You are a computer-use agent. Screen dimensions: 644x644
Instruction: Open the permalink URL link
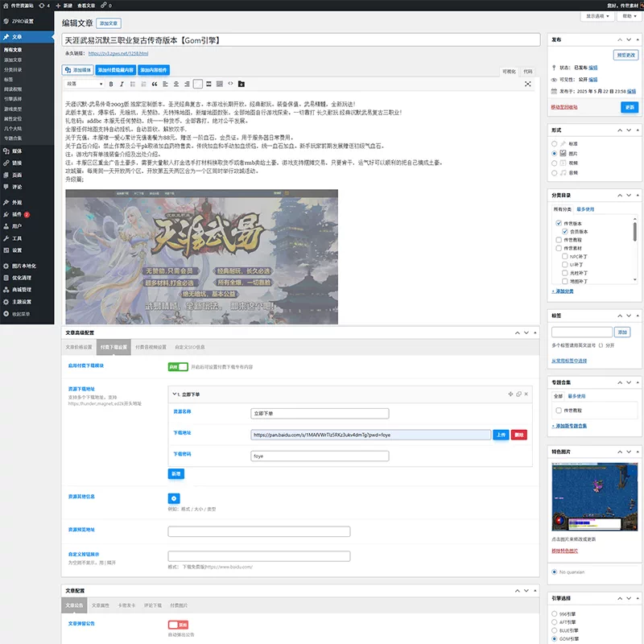point(118,53)
